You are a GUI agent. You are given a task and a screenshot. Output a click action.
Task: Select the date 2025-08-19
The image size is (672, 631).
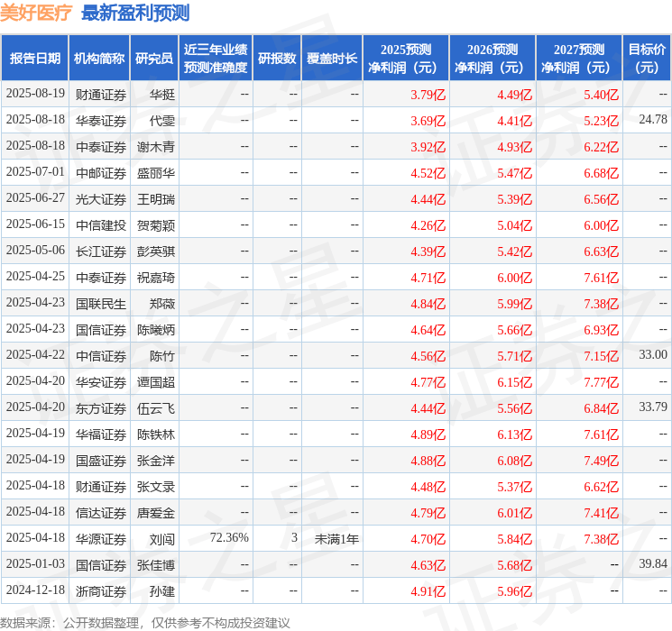pos(35,94)
